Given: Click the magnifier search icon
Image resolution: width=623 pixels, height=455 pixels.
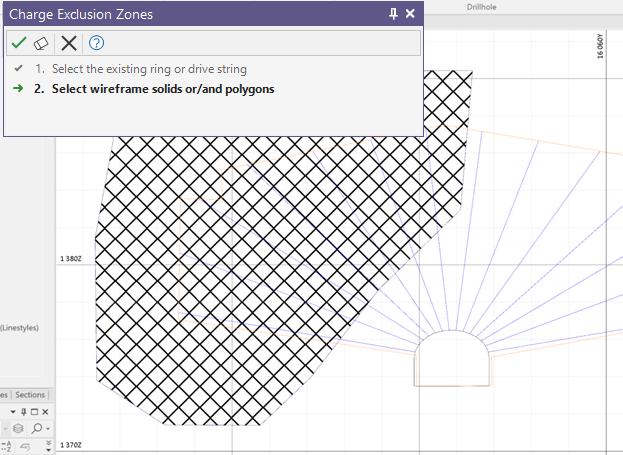Looking at the screenshot, I should tap(35, 429).
